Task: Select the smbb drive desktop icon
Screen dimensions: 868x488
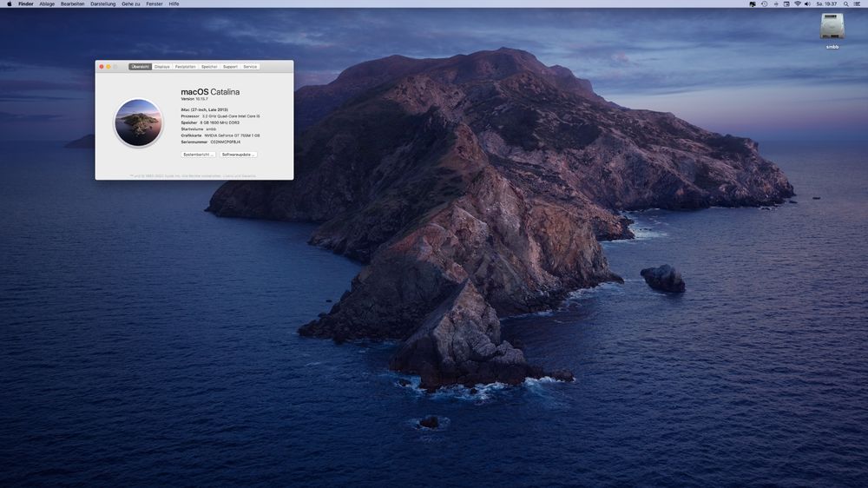Action: [x=832, y=27]
